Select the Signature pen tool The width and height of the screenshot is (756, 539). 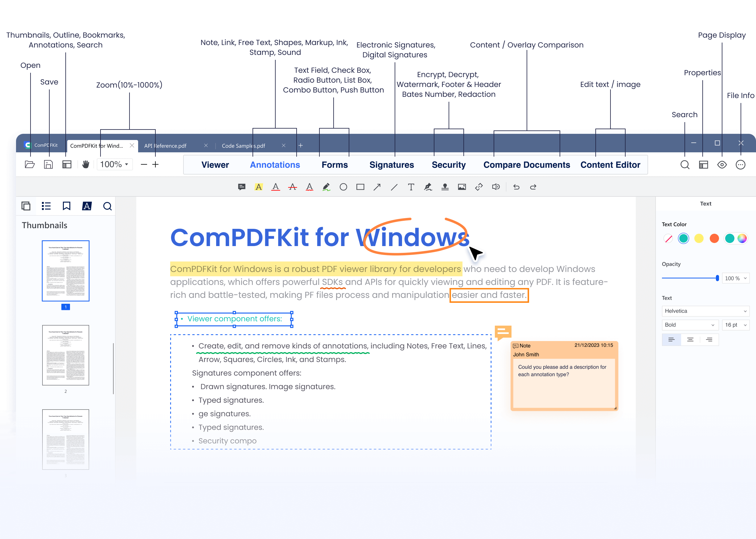click(428, 187)
